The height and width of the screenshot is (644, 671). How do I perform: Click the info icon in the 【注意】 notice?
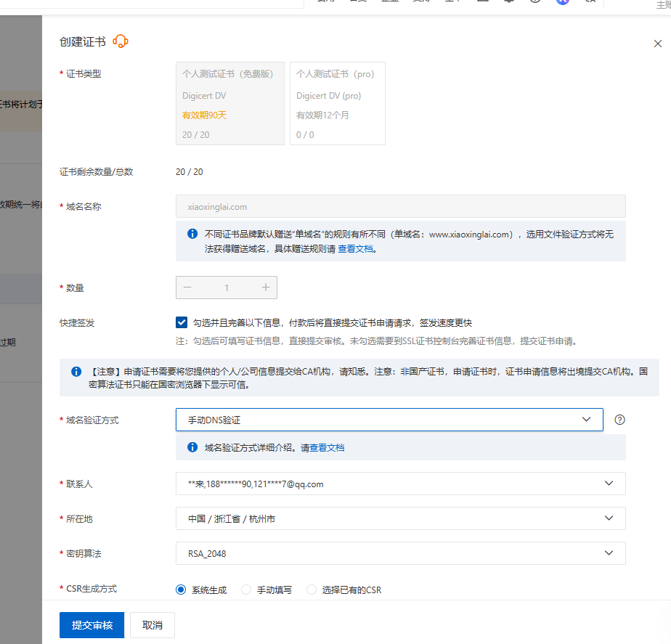tap(76, 372)
